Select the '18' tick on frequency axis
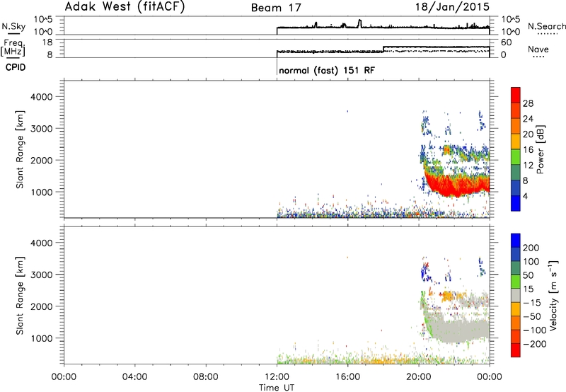Image resolution: width=566 pixels, height=392 pixels. click(x=47, y=42)
